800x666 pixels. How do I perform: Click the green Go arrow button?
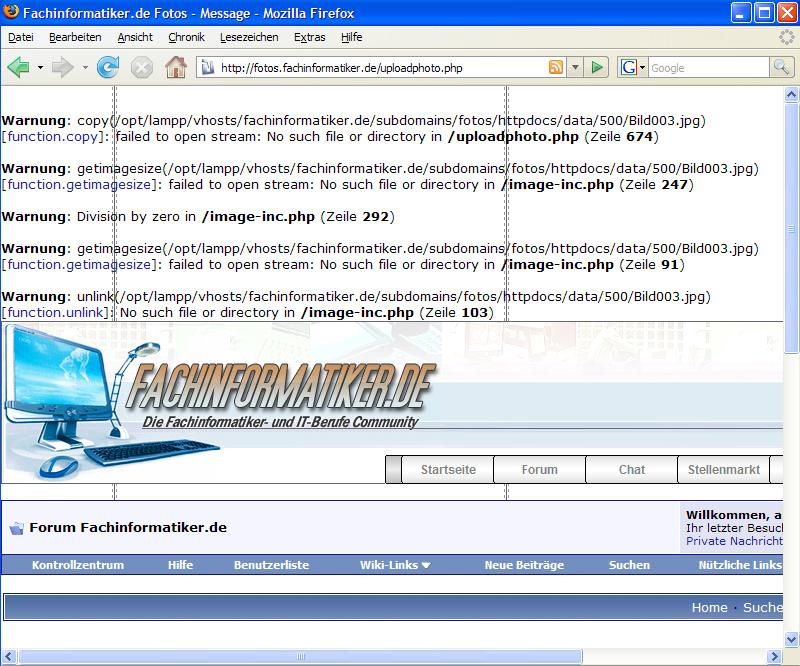pos(596,67)
